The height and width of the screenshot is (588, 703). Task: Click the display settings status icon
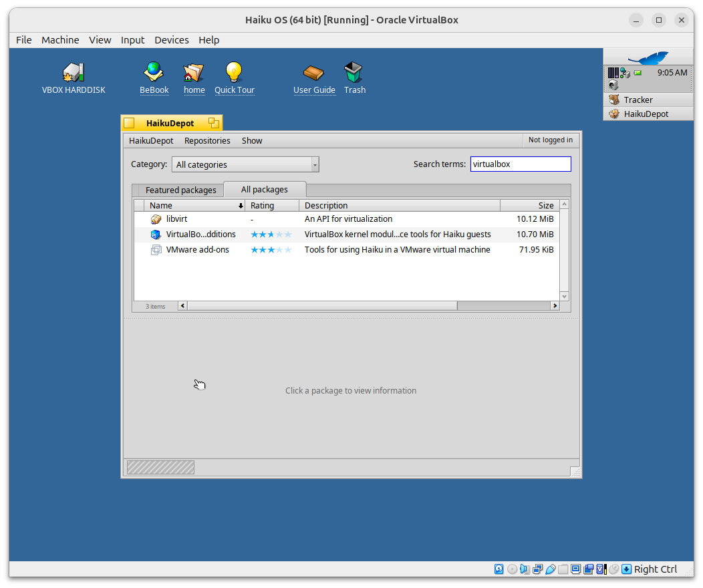click(x=575, y=569)
